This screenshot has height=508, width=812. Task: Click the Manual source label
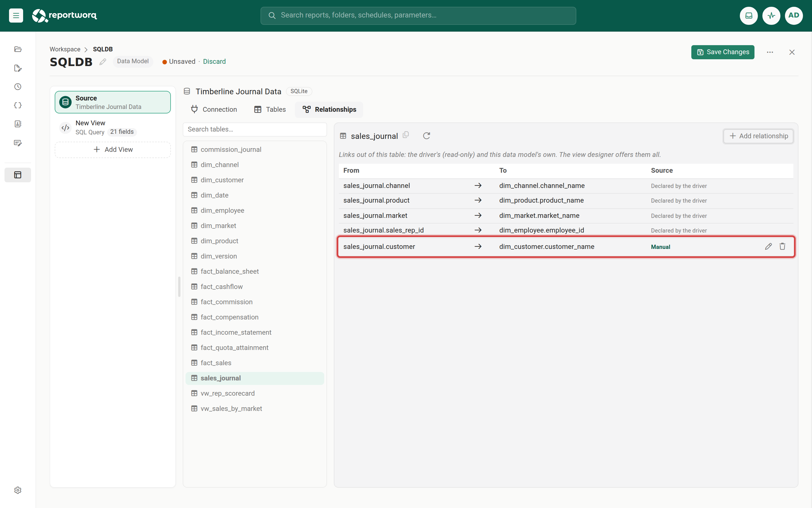click(660, 247)
